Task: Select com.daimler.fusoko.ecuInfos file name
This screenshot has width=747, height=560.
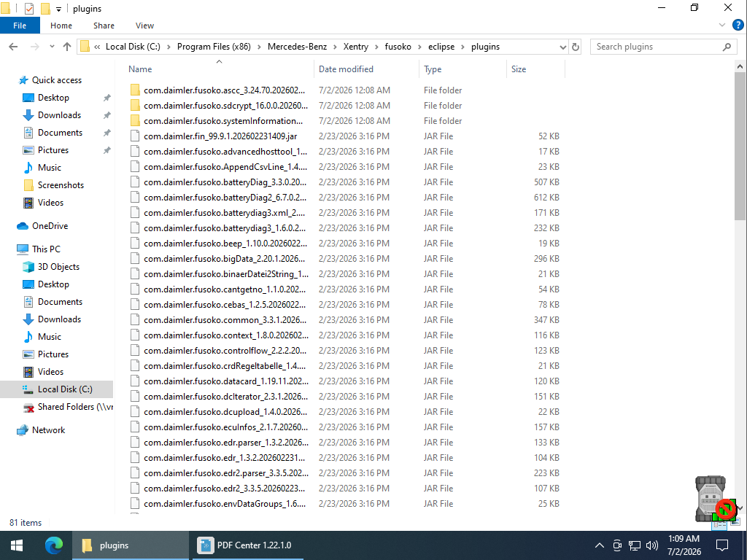Action: tap(226, 427)
